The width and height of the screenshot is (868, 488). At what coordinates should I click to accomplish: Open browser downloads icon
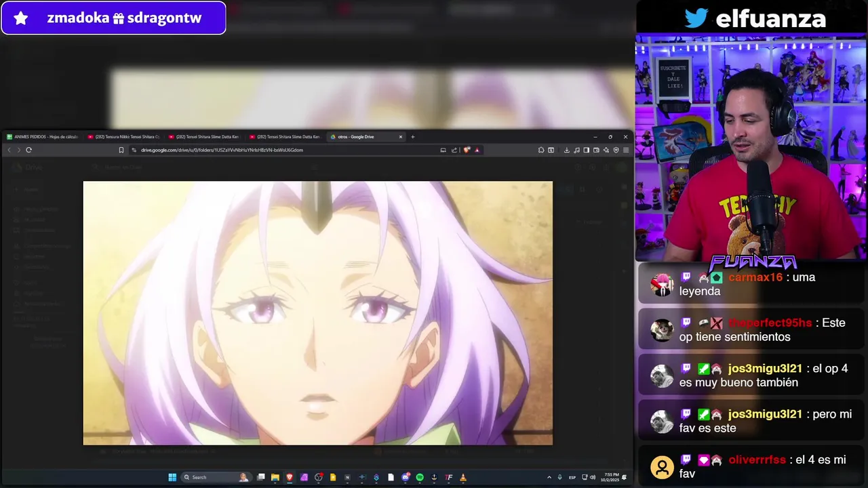(x=567, y=150)
